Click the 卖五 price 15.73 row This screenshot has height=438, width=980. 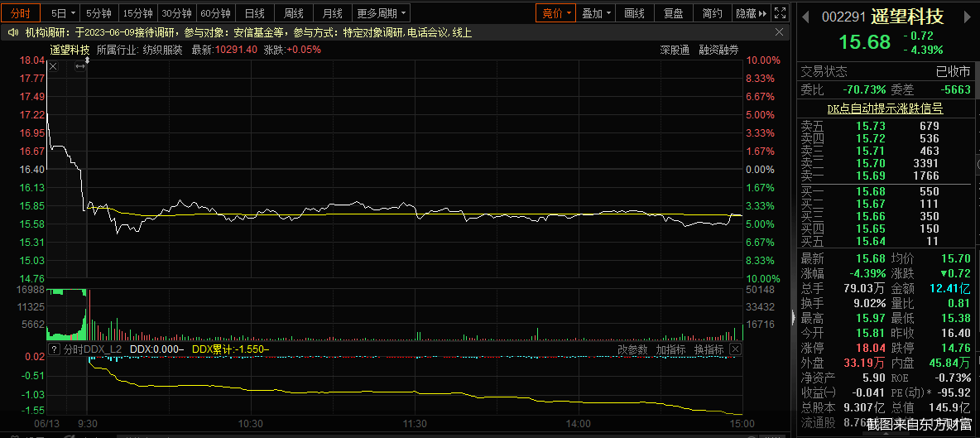coord(885,126)
